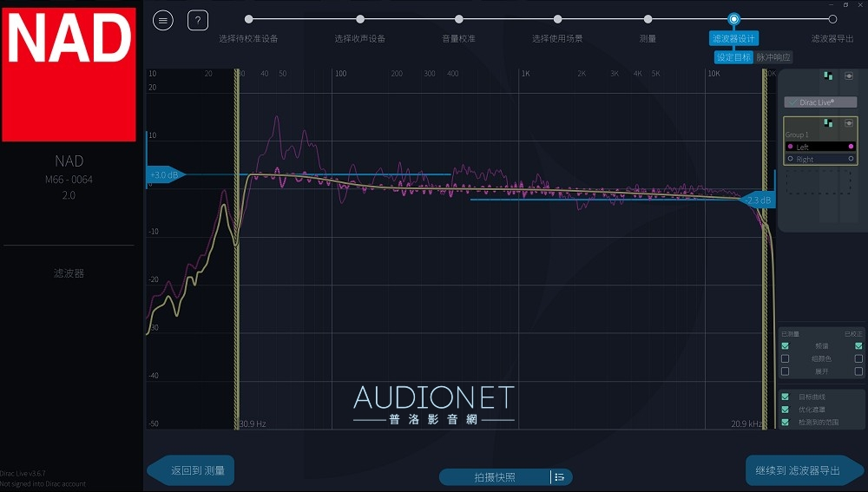Click the -2.3 dB target handle
The image size is (868, 492).
coord(757,200)
